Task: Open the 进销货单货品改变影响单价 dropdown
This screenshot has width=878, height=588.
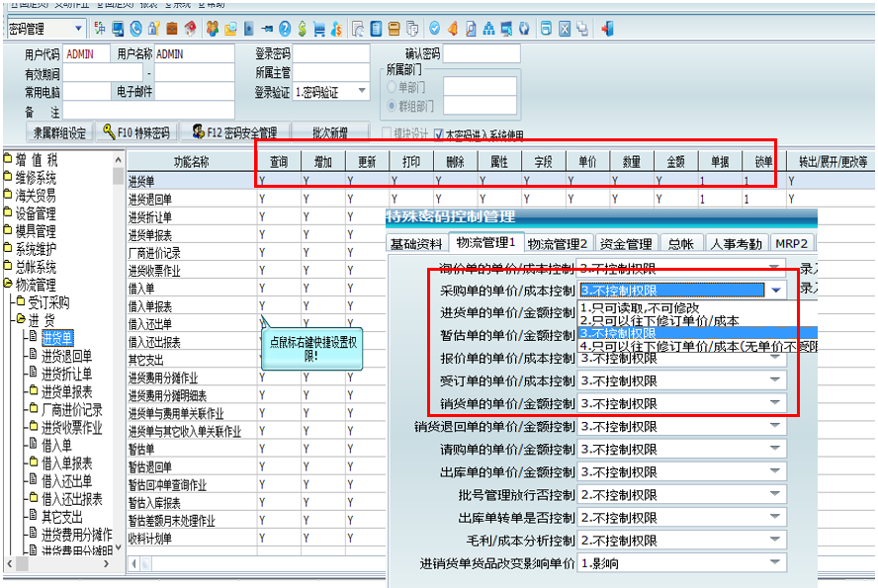Action: click(x=775, y=563)
